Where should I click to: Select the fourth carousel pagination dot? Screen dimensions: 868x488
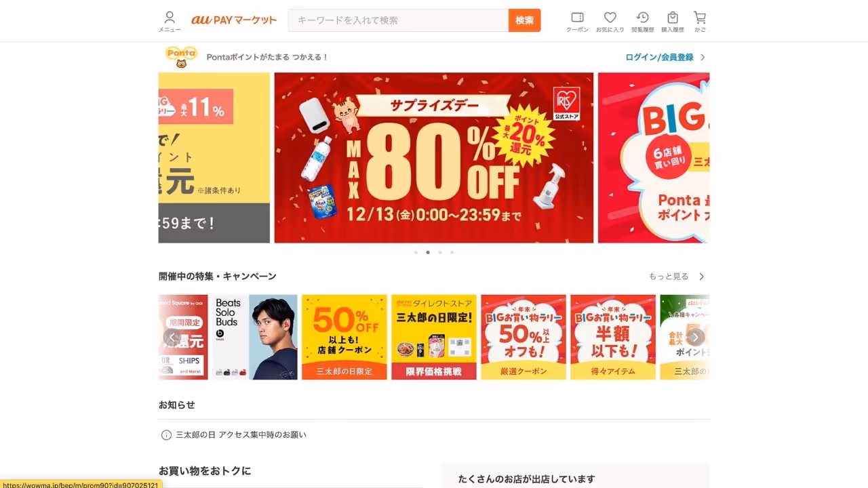452,252
